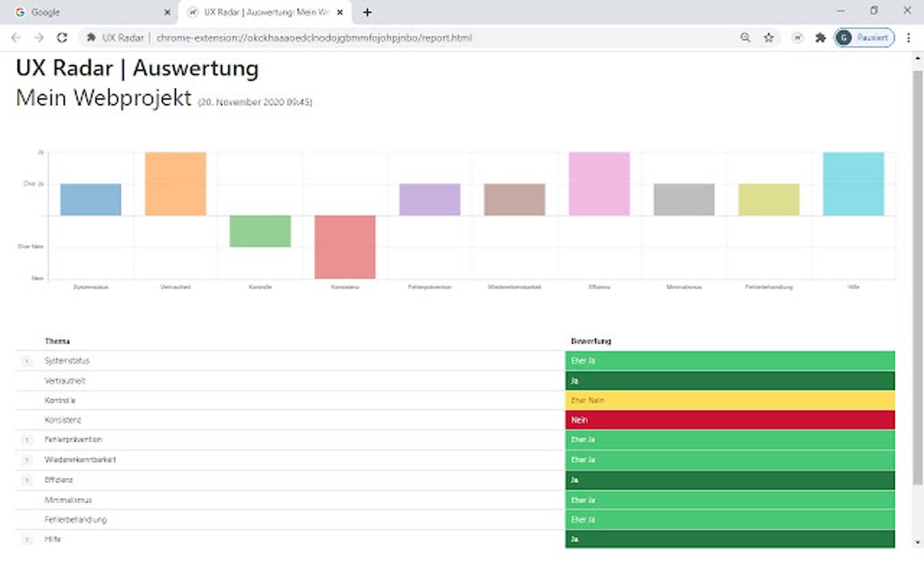Expand the Systemstatus row badge

click(x=26, y=361)
